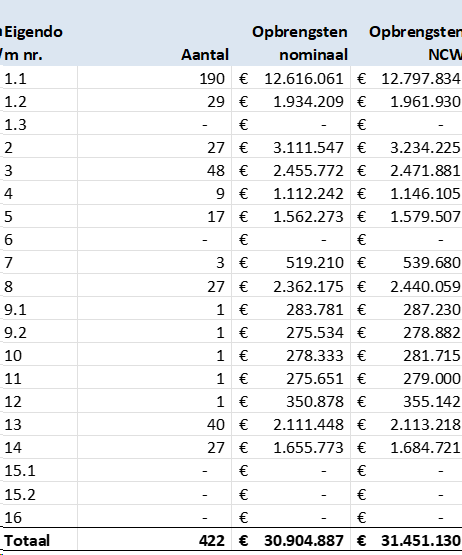Click the Aantal value 9
Image resolution: width=462 pixels, height=555 pixels.
[x=220, y=194]
